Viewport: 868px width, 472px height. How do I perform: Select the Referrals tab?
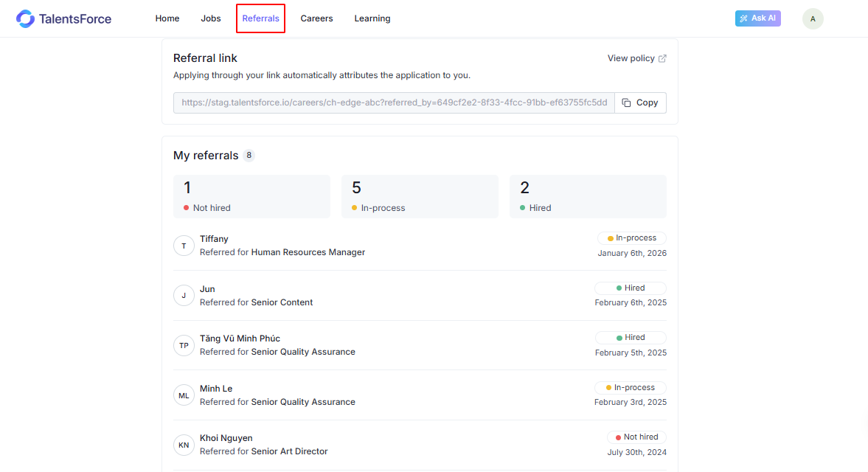tap(261, 18)
